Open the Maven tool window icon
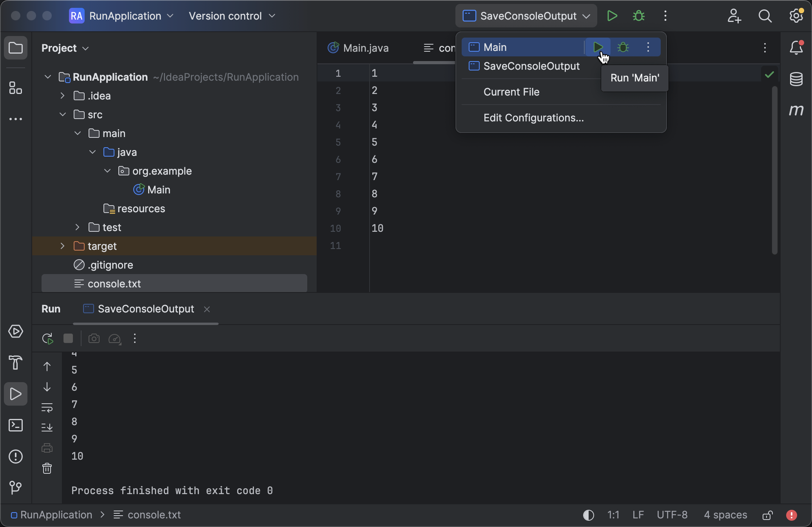 [796, 110]
